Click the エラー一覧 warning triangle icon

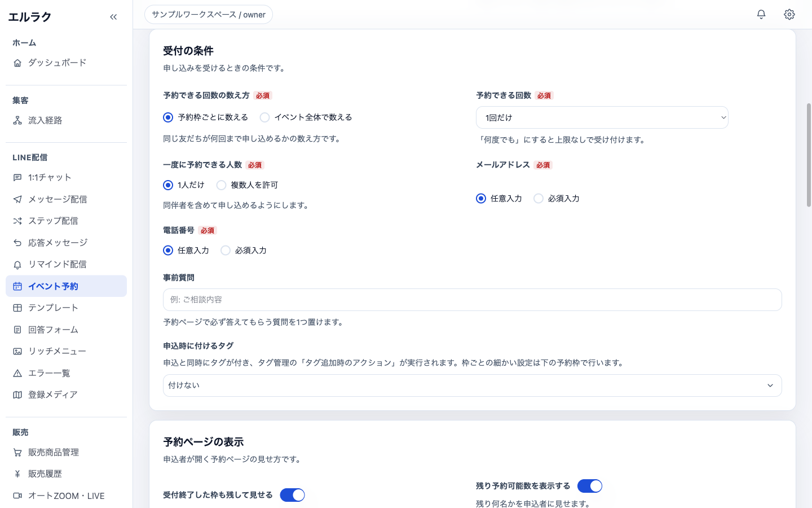point(17,373)
